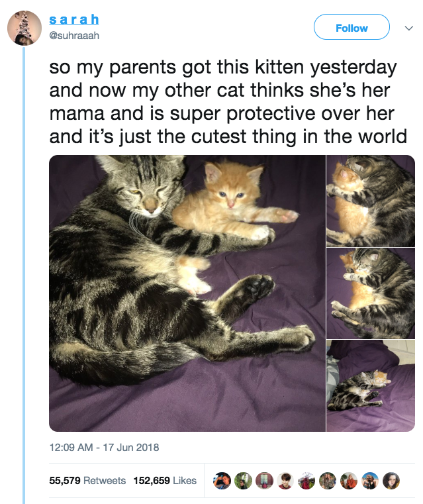Open the top-right cat cuddle thumbnail

371,201
